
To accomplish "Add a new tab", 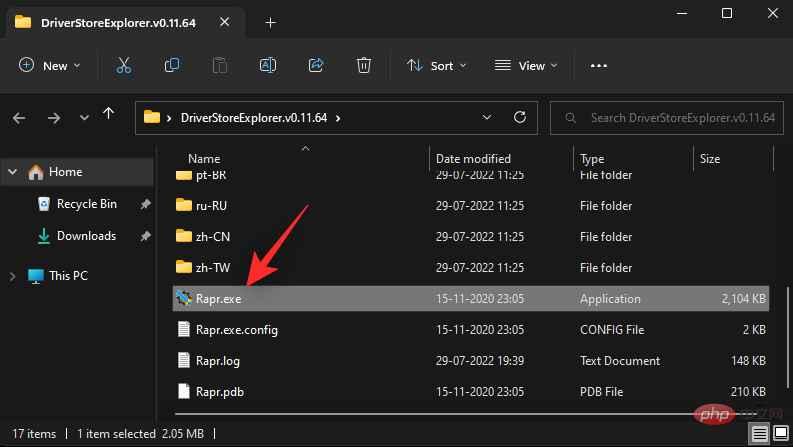I will pyautogui.click(x=271, y=23).
